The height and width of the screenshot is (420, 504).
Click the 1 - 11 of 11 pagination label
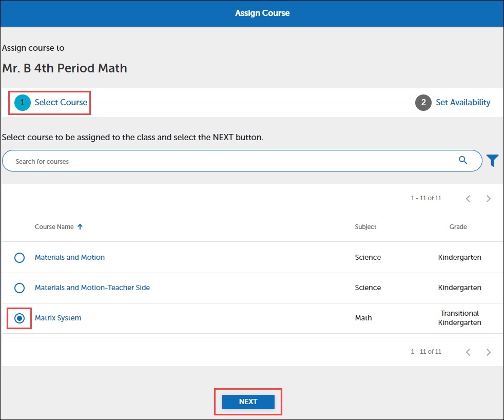[x=426, y=198]
